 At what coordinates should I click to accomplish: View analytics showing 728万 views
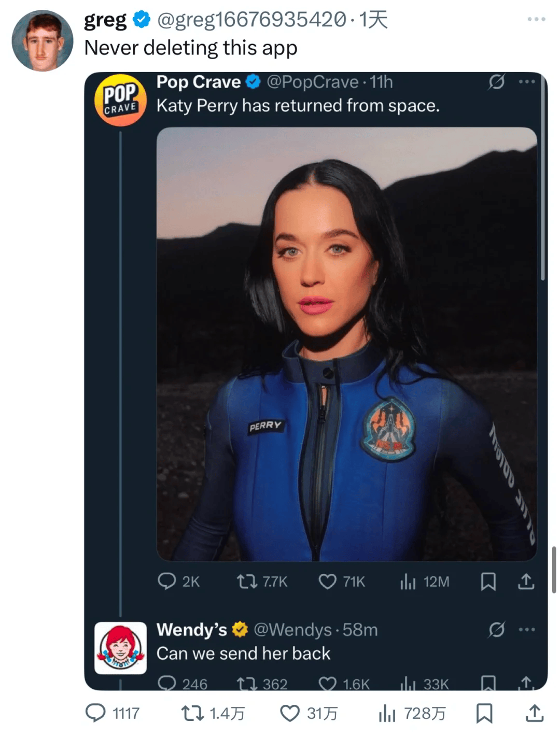click(x=387, y=713)
